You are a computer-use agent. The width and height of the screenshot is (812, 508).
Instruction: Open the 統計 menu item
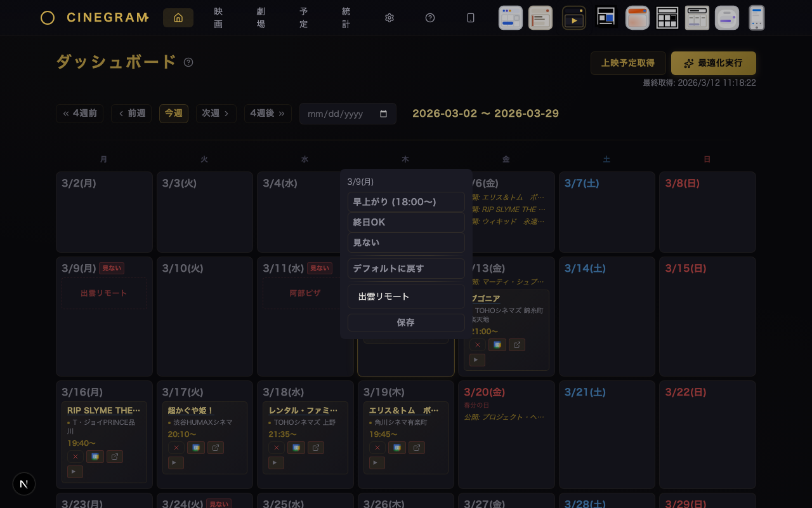(346, 18)
